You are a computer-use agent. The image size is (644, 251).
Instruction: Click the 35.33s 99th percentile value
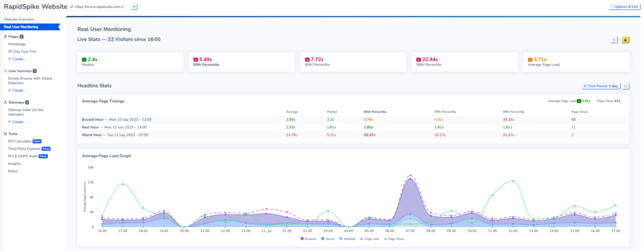pyautogui.click(x=508, y=119)
